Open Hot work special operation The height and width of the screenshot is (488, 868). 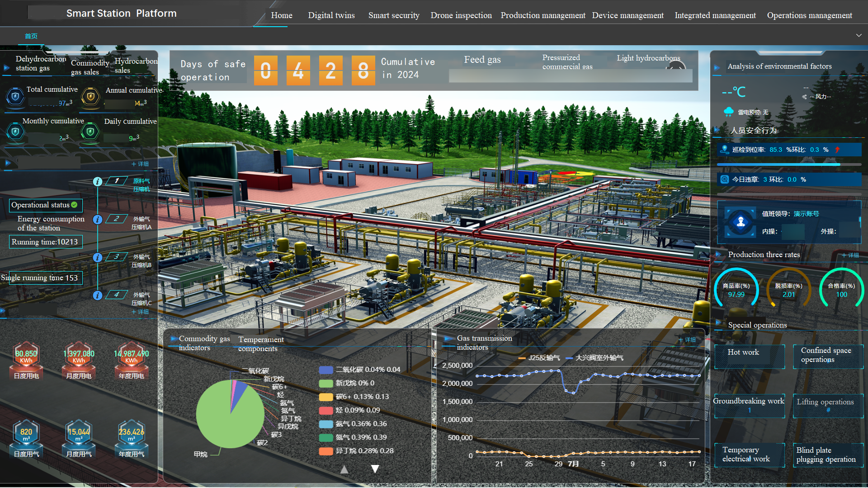[x=749, y=357]
